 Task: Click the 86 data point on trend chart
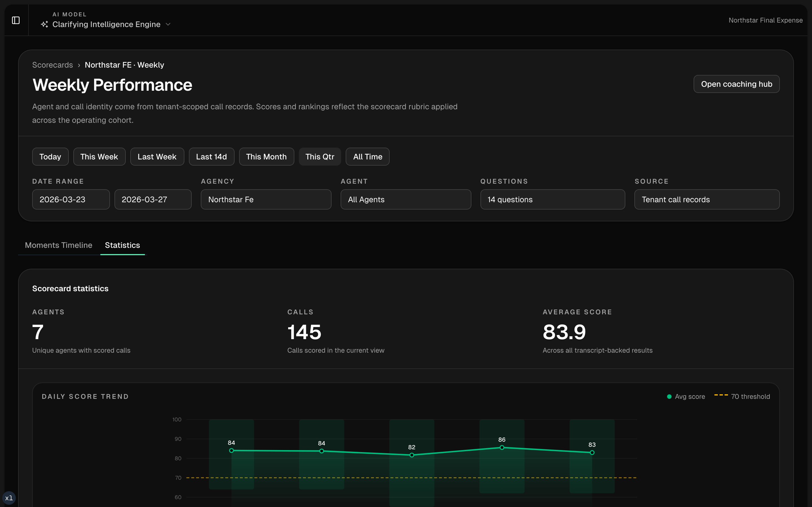[x=502, y=447]
